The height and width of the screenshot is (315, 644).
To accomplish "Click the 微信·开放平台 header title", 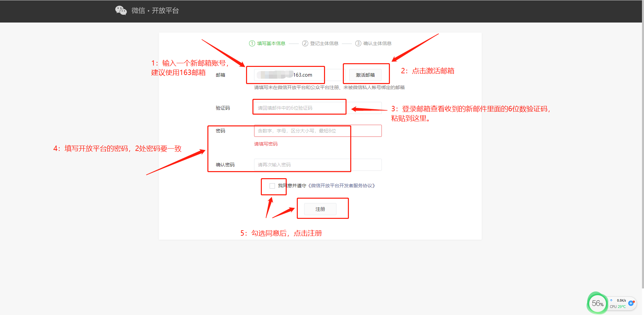I will point(155,11).
